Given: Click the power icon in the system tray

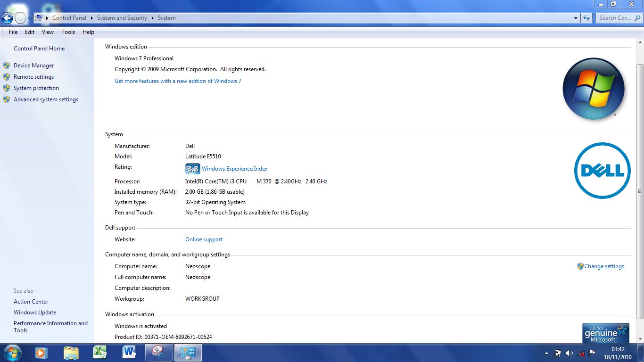Looking at the screenshot, I should click(x=558, y=353).
